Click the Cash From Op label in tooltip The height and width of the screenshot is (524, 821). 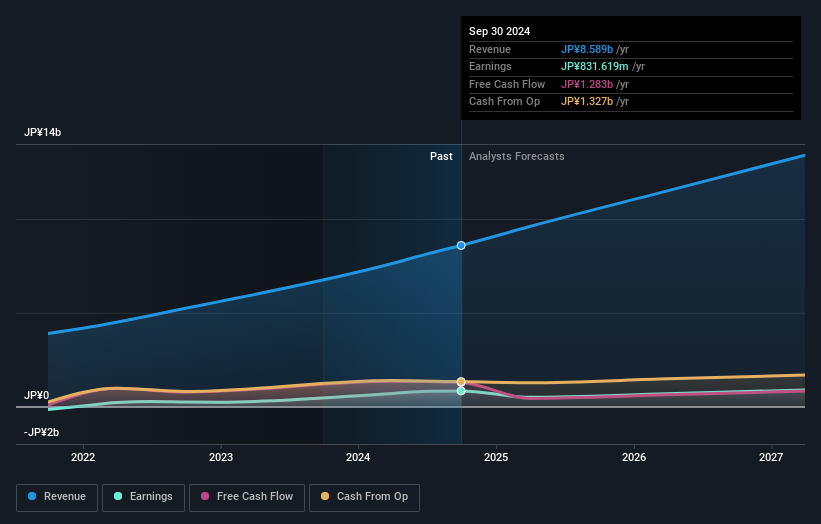(504, 102)
